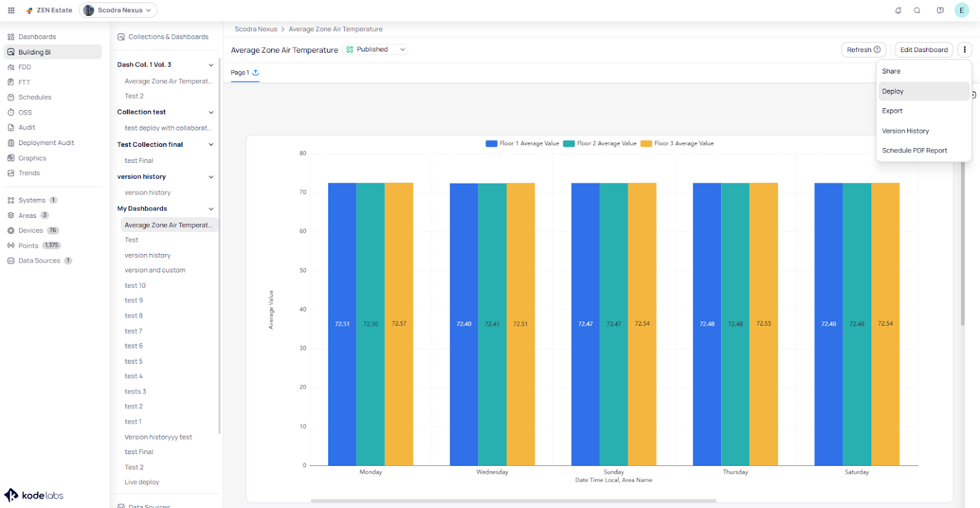This screenshot has height=508, width=980.
Task: Click the Edit Dashboard button
Action: [923, 50]
